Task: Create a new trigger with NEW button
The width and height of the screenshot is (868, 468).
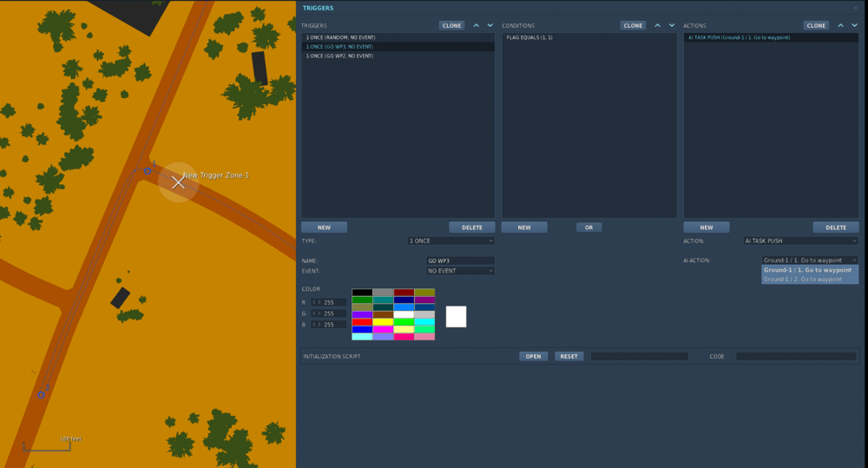Action: coord(324,227)
